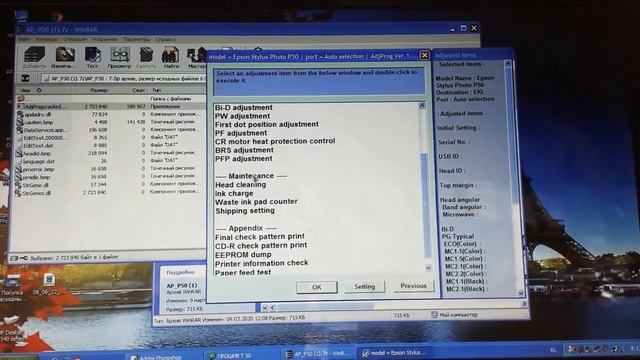Open the Параметры menu in WinRAR

tap(136, 39)
